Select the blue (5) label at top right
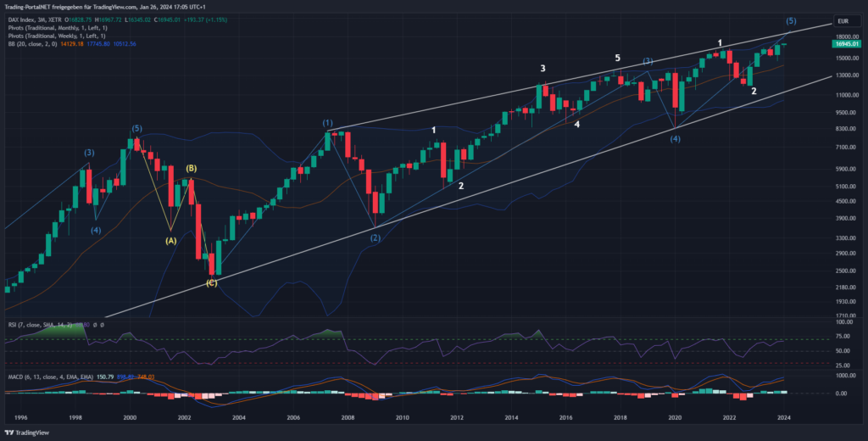 click(790, 20)
